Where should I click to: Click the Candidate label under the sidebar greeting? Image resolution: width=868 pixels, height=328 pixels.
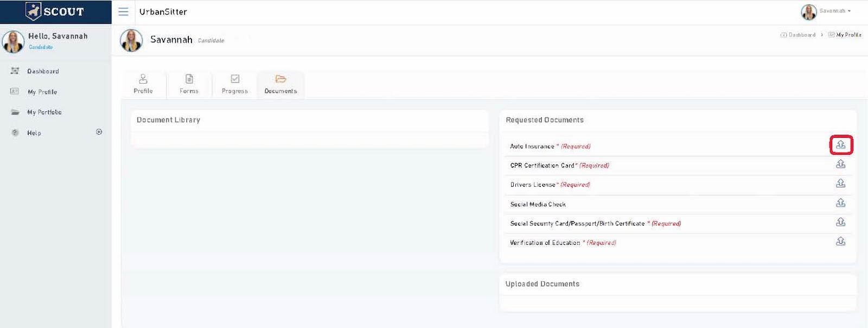[x=41, y=47]
